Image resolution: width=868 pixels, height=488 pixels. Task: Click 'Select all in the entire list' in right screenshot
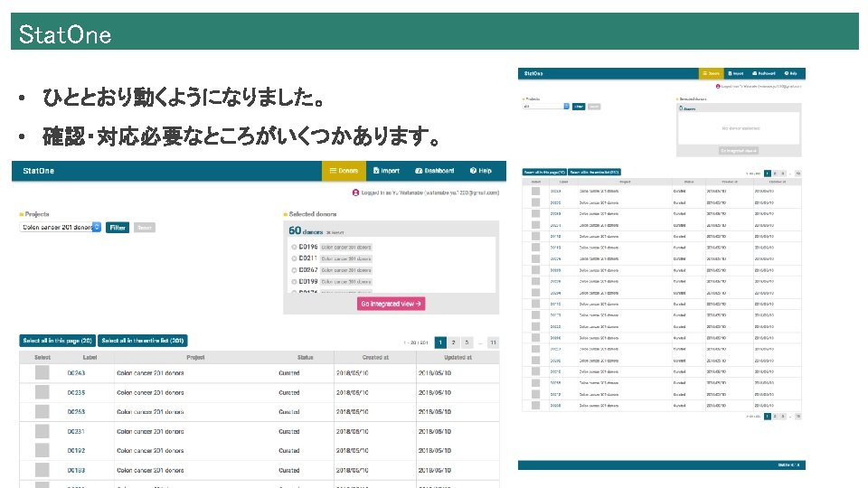[x=595, y=172]
